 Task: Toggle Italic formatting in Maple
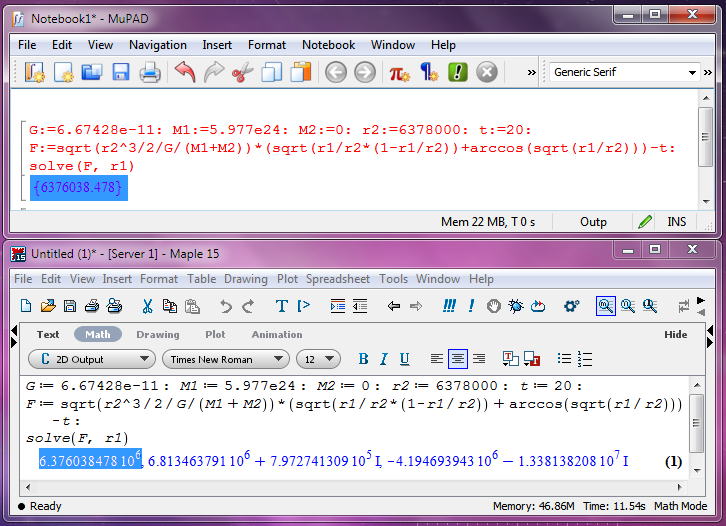tap(384, 359)
